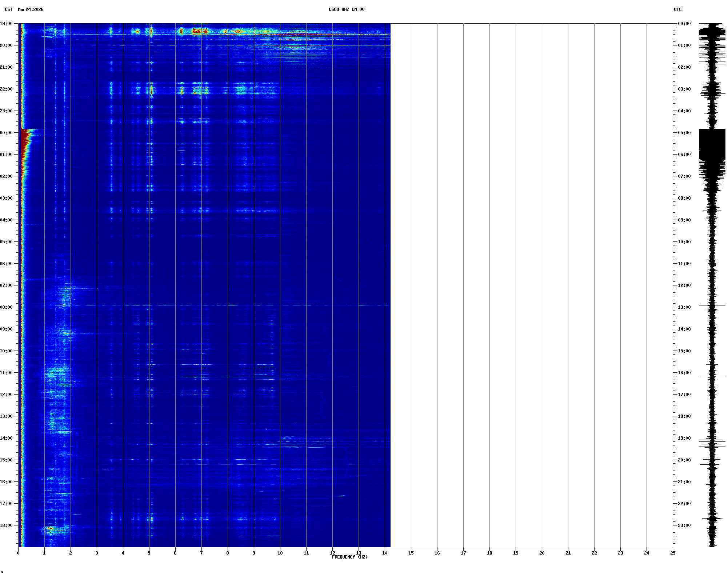
Task: Click the 05:00 UTC time marker
Action: tap(684, 133)
